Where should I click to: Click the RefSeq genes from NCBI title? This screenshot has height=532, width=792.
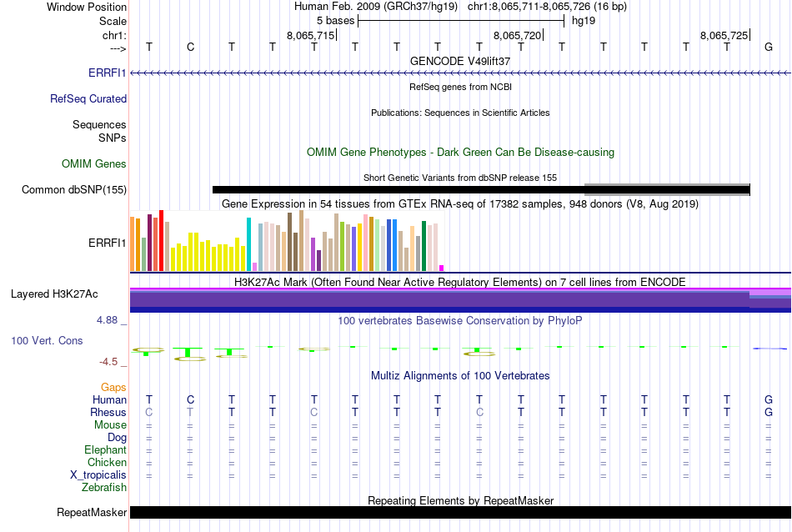click(x=461, y=87)
